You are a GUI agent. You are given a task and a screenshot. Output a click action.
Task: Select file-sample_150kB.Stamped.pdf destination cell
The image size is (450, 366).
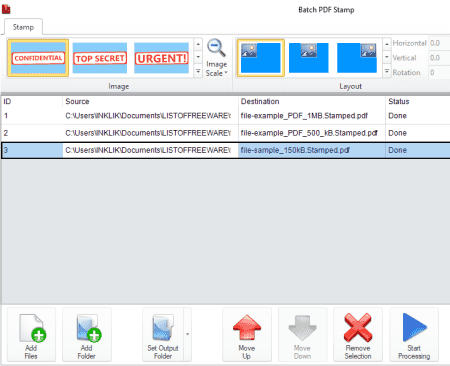coord(312,150)
